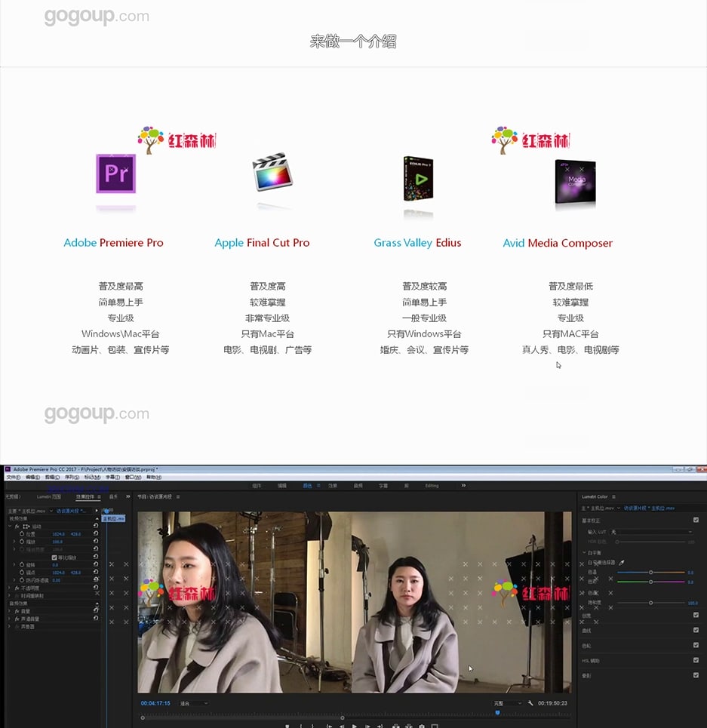This screenshot has width=707, height=728.
Task: Collapse the 白平衡 (White Balance) section
Action: coord(584,552)
